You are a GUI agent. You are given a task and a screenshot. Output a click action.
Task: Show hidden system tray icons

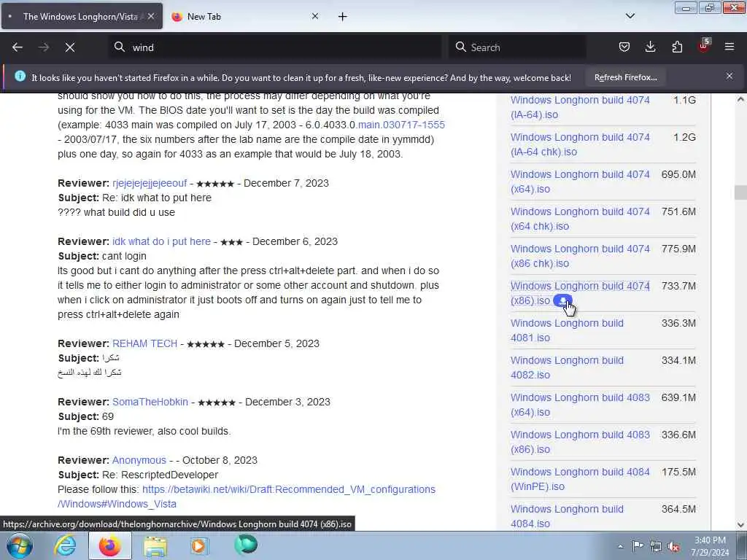click(x=620, y=546)
